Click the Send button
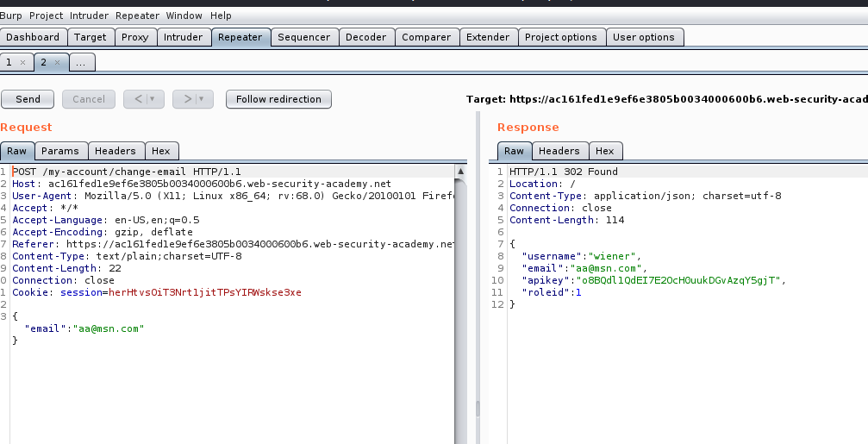The height and width of the screenshot is (444, 868). (x=28, y=99)
